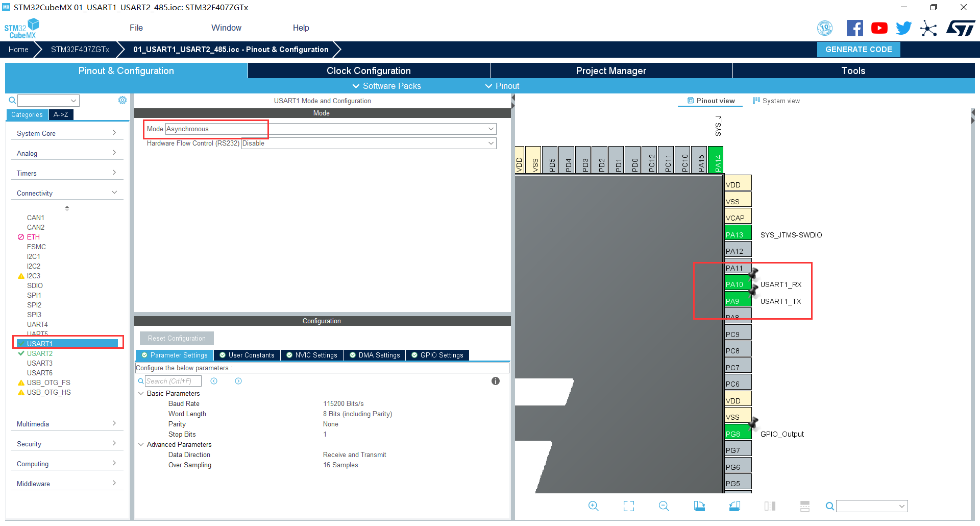Open the Help menu
This screenshot has height=526, width=980.
(x=301, y=28)
